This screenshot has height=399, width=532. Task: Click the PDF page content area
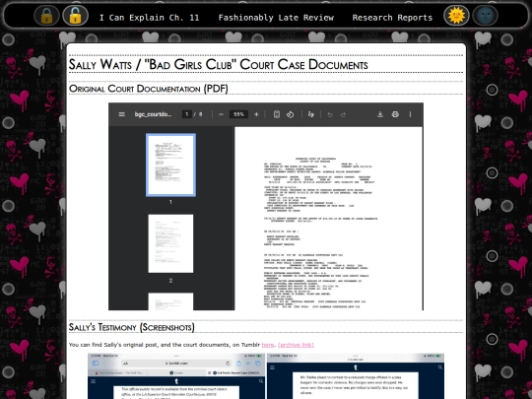(x=328, y=218)
